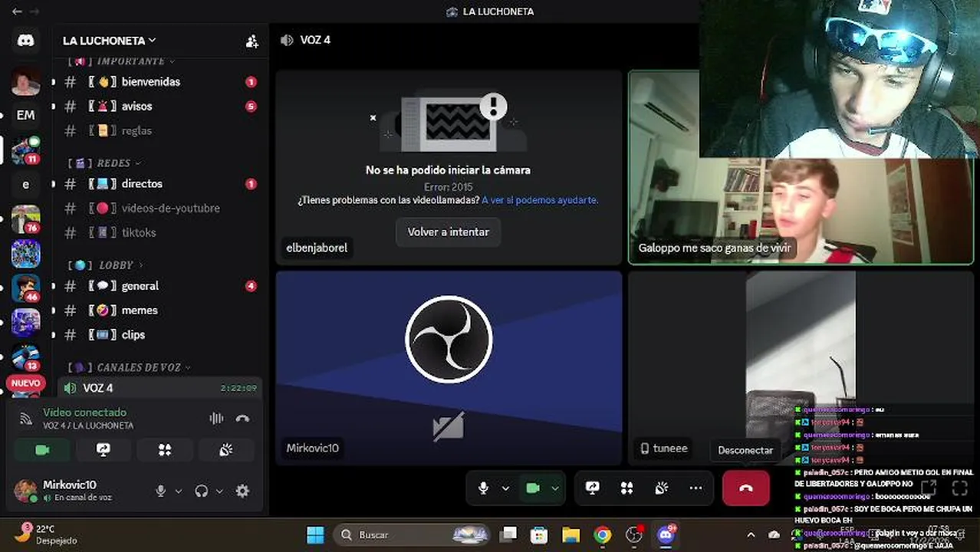Viewport: 980px width, 552px height.
Task: Pop out the call window
Action: coord(929,488)
